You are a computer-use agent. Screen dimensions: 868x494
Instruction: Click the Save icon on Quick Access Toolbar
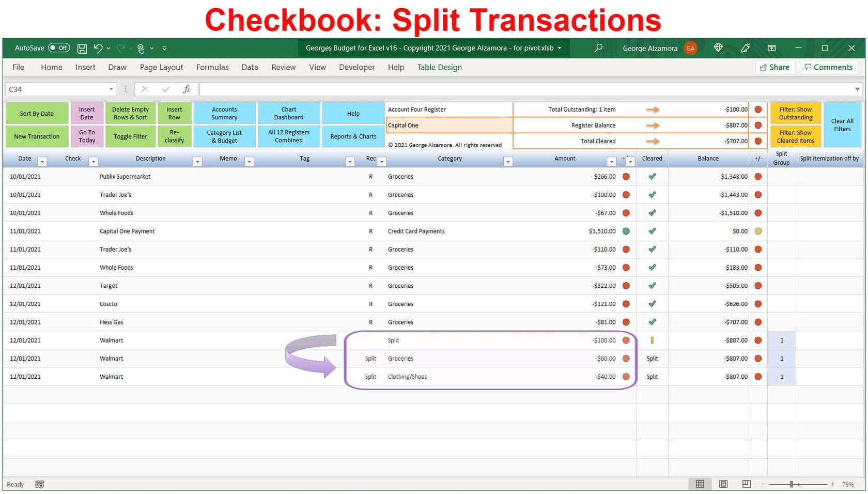(82, 48)
